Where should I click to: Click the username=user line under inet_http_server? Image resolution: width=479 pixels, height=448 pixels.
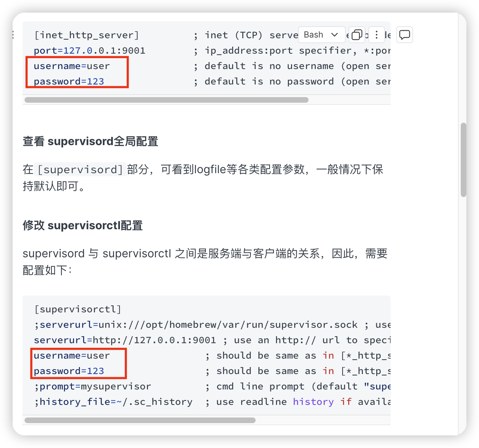(72, 66)
